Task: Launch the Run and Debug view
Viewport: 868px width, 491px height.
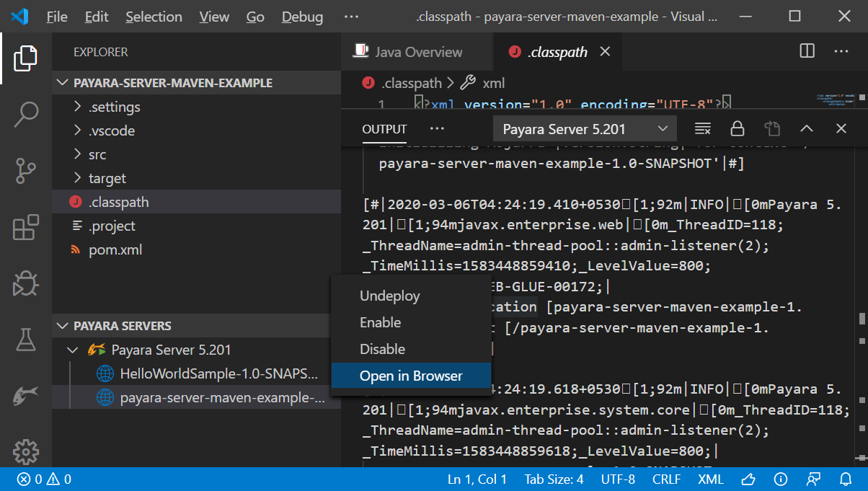Action: [26, 283]
